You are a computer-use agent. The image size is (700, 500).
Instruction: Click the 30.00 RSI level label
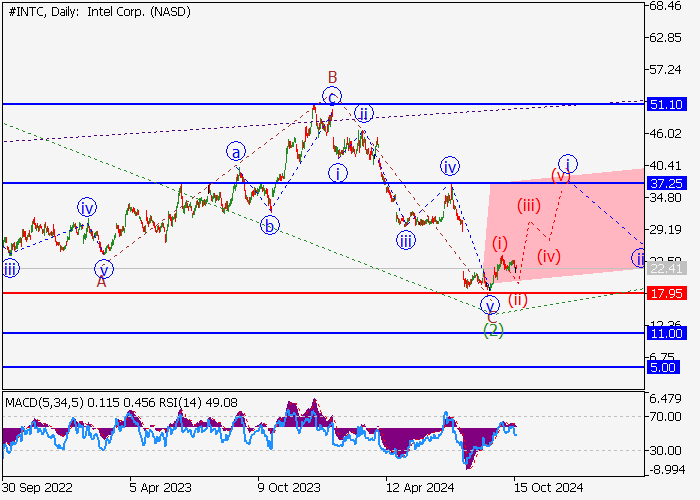click(665, 451)
